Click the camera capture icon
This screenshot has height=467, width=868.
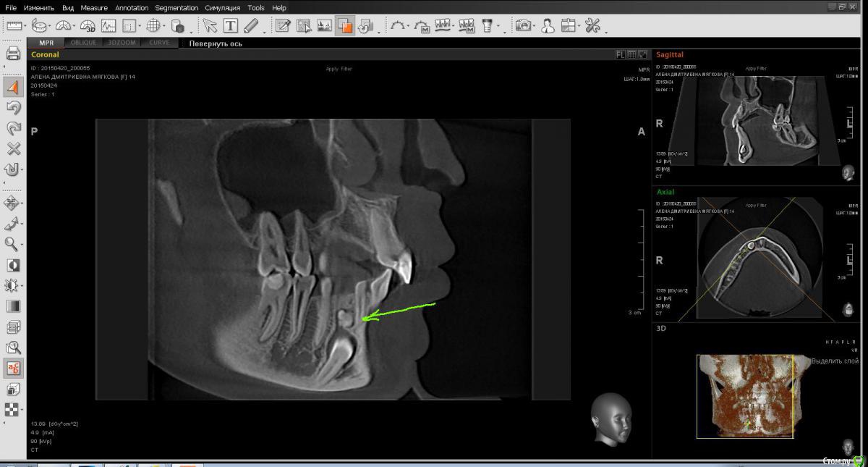pos(522,26)
